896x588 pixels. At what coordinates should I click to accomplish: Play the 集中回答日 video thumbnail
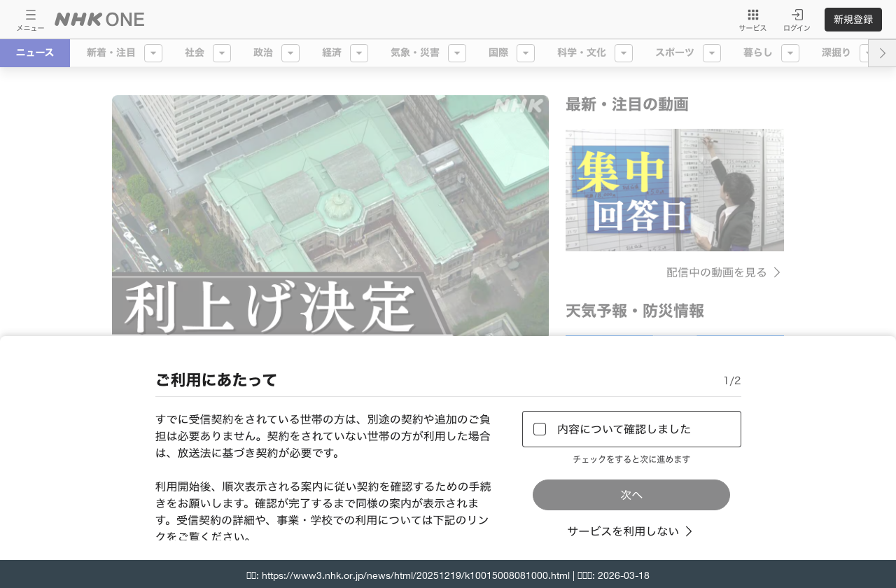675,190
